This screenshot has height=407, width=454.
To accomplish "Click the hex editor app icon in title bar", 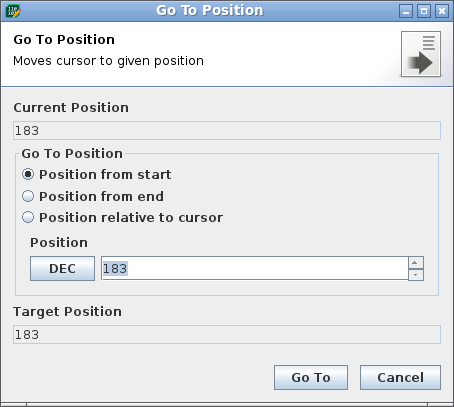I will 13,11.
